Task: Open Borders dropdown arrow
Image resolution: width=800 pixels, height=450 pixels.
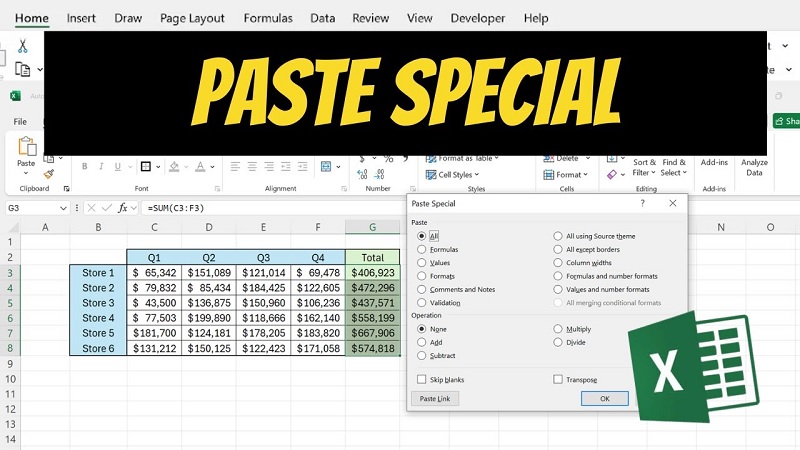Action: point(158,167)
